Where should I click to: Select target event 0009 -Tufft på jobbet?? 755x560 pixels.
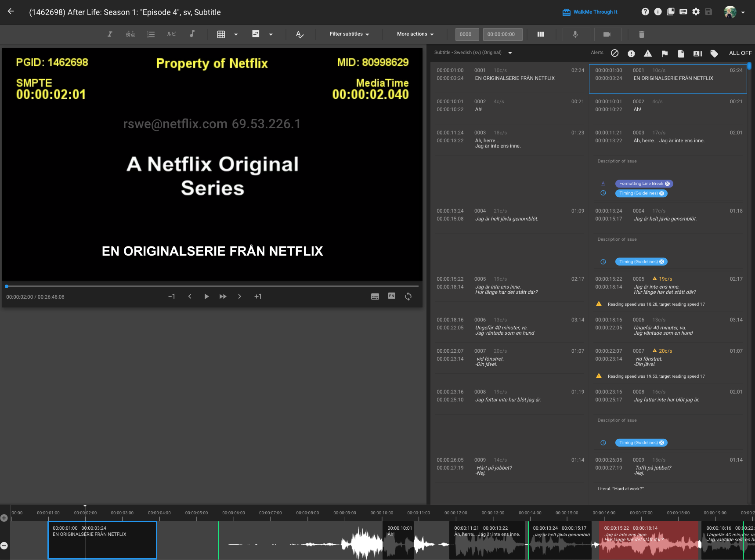(653, 470)
